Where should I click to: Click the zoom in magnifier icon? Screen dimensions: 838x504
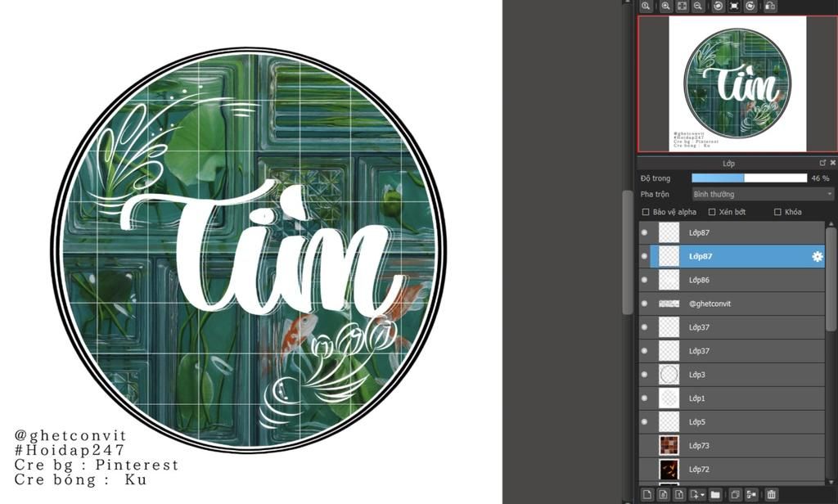pyautogui.click(x=665, y=6)
